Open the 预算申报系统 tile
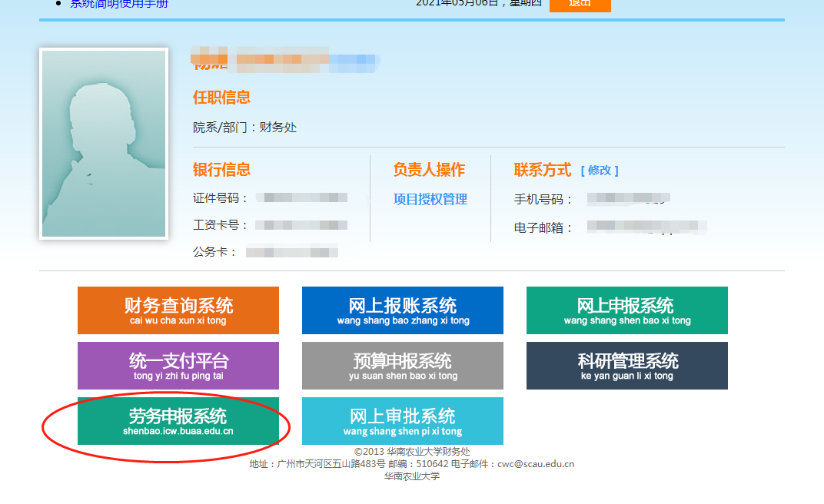This screenshot has height=504, width=824. (403, 366)
